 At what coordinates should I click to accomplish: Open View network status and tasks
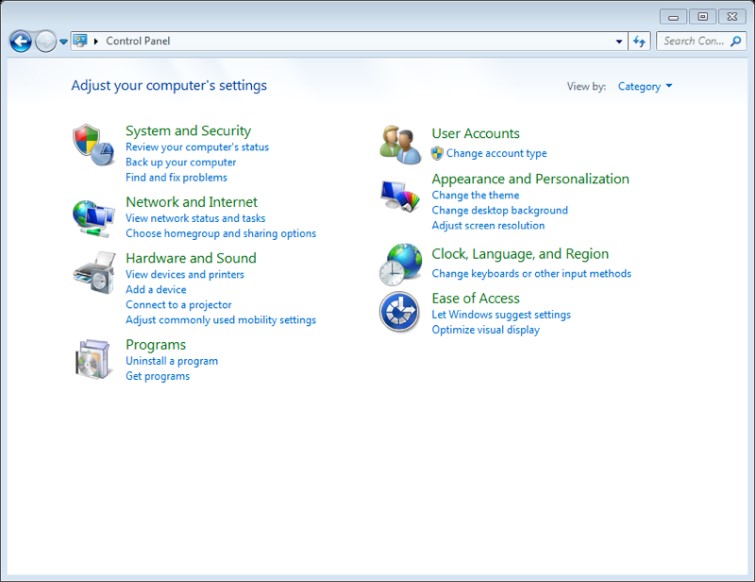[195, 218]
